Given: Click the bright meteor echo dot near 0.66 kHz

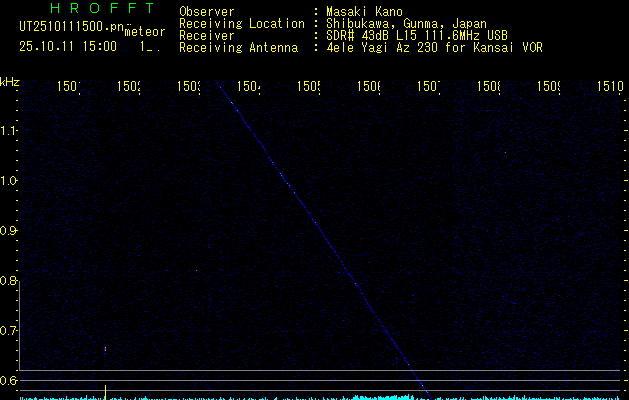Looking at the screenshot, I should (x=105, y=349).
